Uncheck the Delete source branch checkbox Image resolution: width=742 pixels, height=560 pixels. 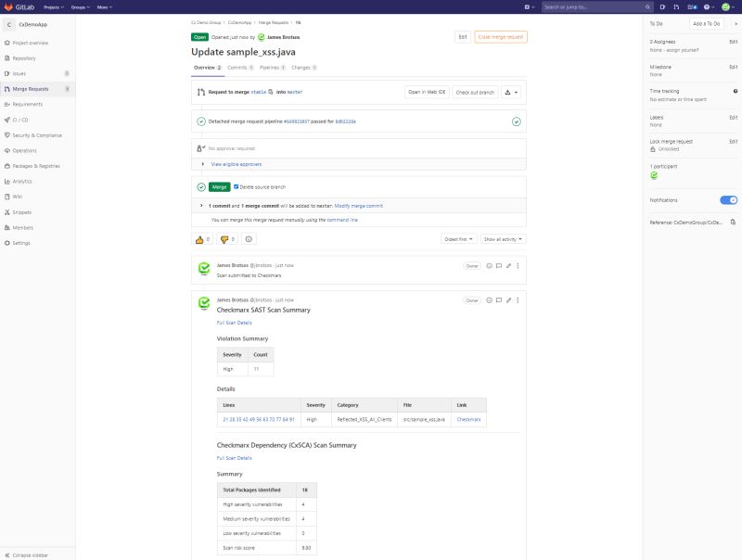236,185
